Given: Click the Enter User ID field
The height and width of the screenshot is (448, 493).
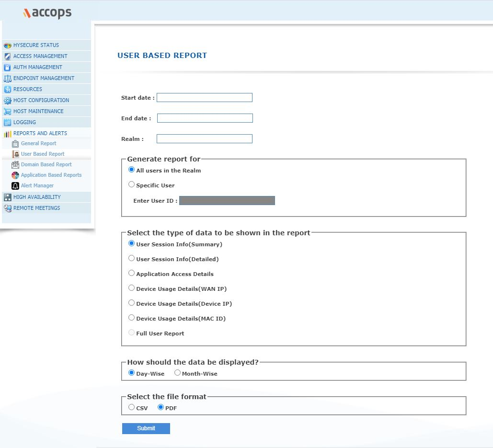Looking at the screenshot, I should tap(227, 201).
